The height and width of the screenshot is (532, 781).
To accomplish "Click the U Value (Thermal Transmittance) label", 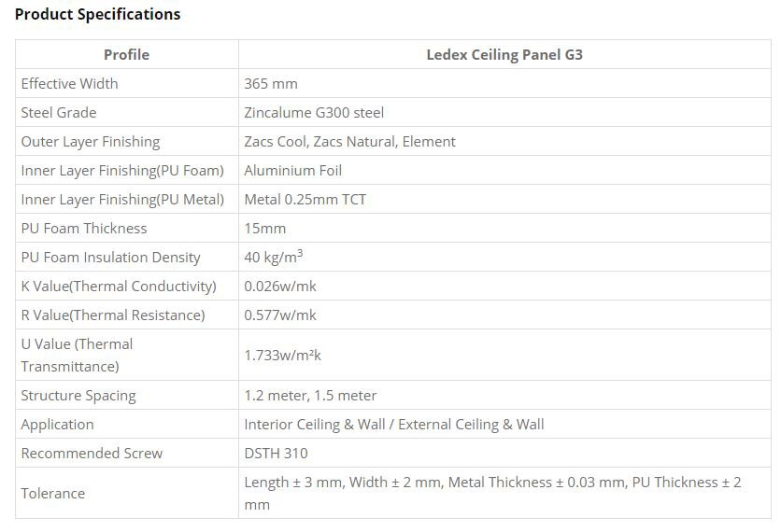I will (78, 355).
